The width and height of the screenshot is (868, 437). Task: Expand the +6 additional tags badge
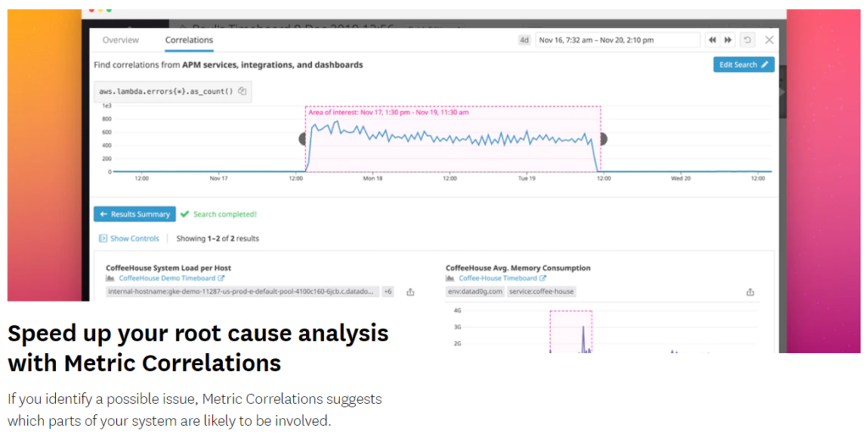388,291
